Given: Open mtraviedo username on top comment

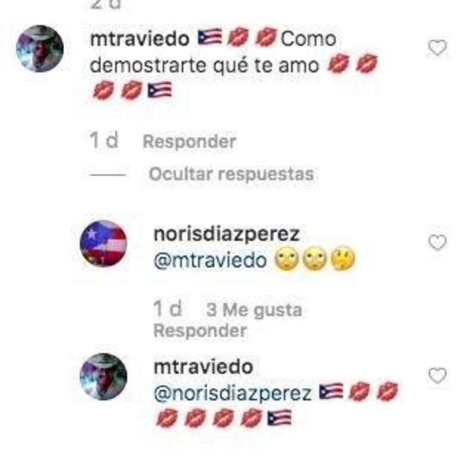Looking at the screenshot, I should 140,39.
